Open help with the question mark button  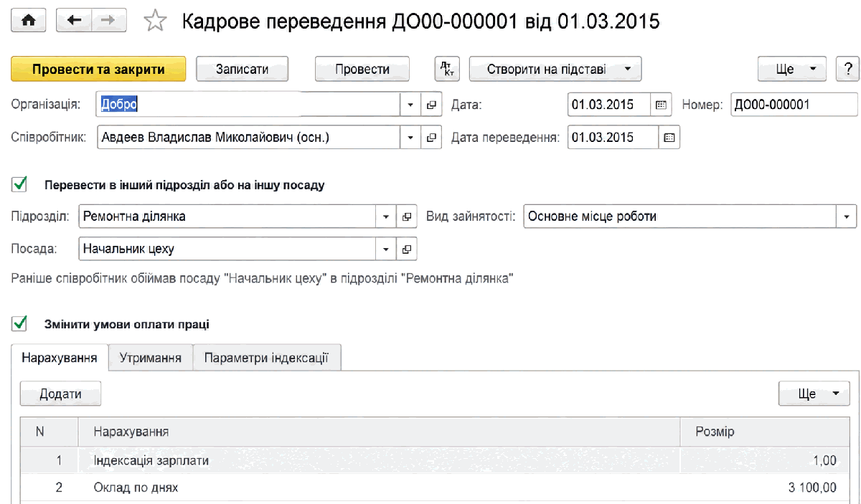tap(847, 70)
